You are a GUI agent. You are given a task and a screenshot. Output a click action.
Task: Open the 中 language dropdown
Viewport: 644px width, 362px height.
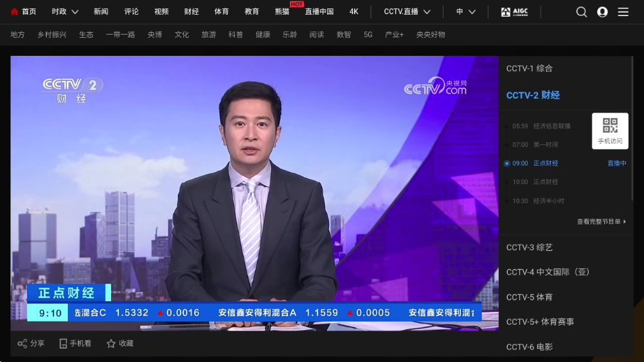point(466,12)
